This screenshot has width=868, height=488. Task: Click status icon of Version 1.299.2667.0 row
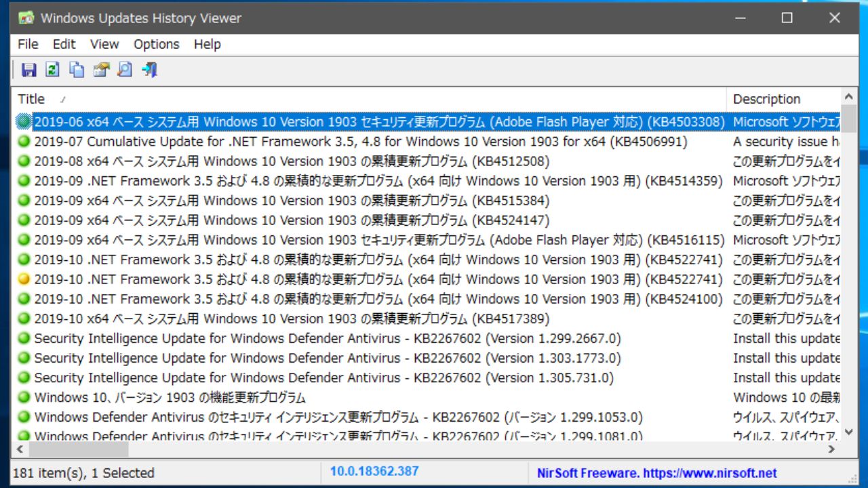[x=24, y=338]
